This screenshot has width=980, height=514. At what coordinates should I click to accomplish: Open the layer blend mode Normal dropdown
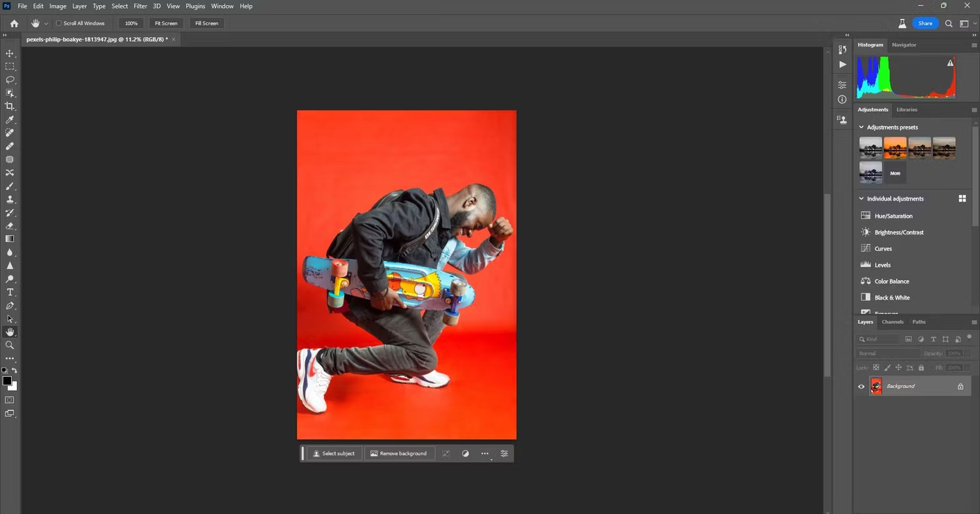tap(887, 353)
